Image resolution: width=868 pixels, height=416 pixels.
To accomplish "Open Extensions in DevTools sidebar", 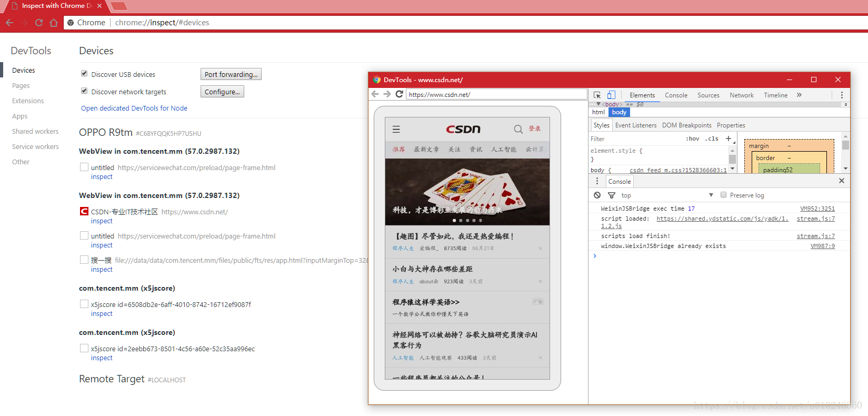I will pos(28,101).
